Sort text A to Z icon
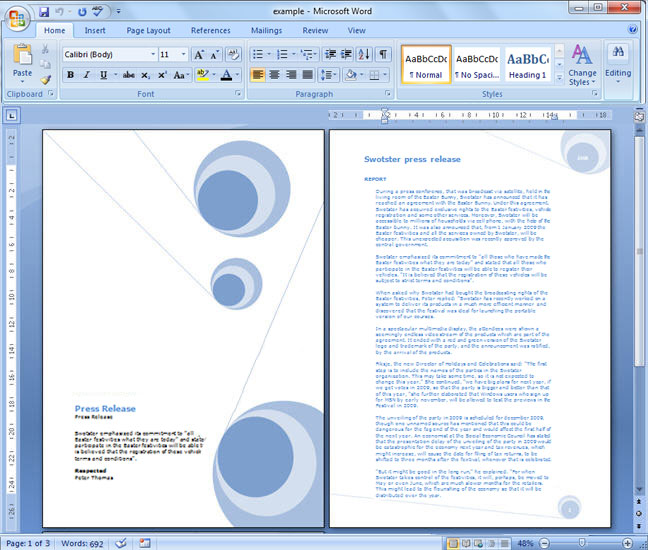The width and height of the screenshot is (648, 550). [x=364, y=54]
